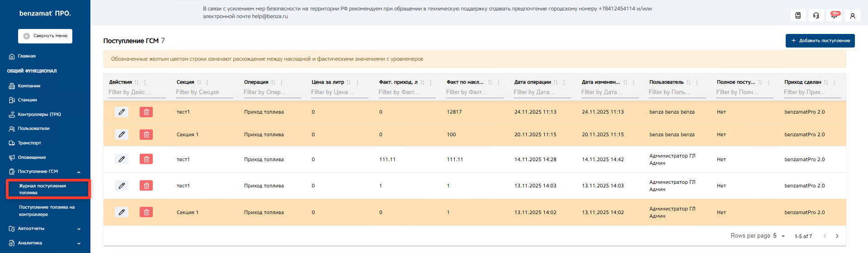868x253 pixels.
Task: Open the headset support icon
Action: click(x=816, y=15)
